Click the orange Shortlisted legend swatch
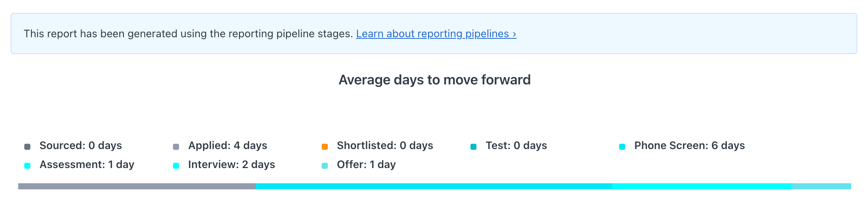The width and height of the screenshot is (868, 200). pos(325,147)
